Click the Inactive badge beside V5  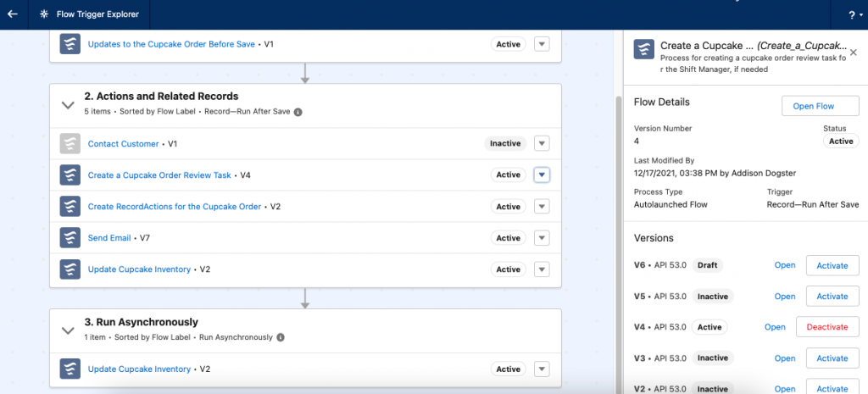pyautogui.click(x=713, y=296)
